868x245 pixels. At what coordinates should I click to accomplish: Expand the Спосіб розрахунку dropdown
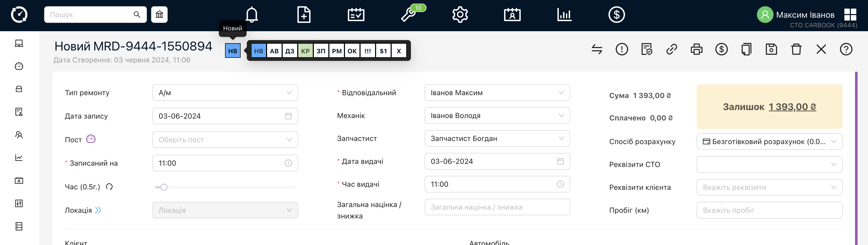pos(769,142)
